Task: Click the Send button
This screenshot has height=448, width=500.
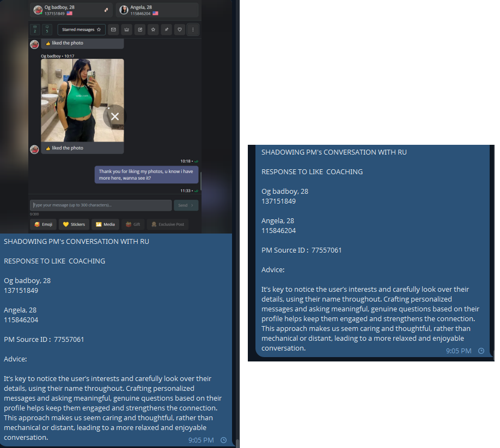Action: (186, 205)
